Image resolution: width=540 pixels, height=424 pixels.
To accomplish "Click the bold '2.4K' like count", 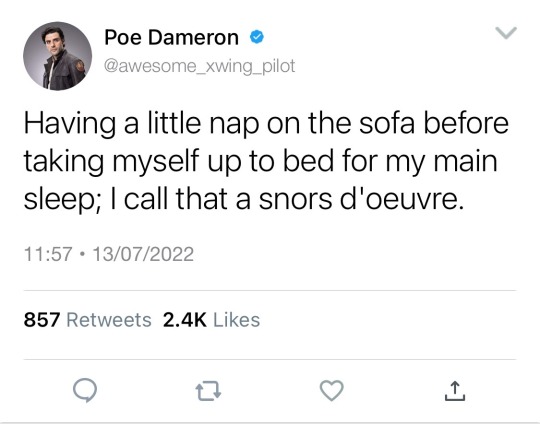I will coord(185,320).
